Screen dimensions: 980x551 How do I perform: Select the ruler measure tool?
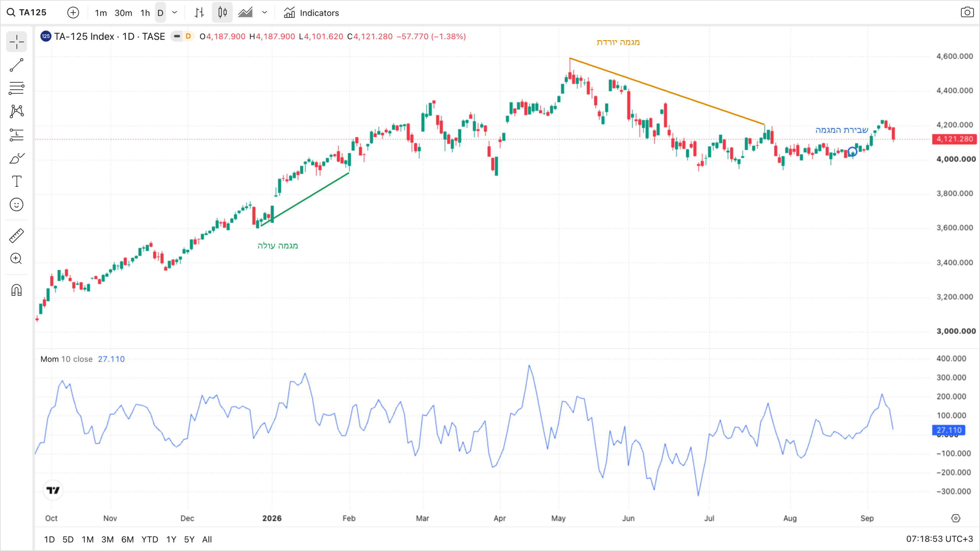tap(16, 236)
